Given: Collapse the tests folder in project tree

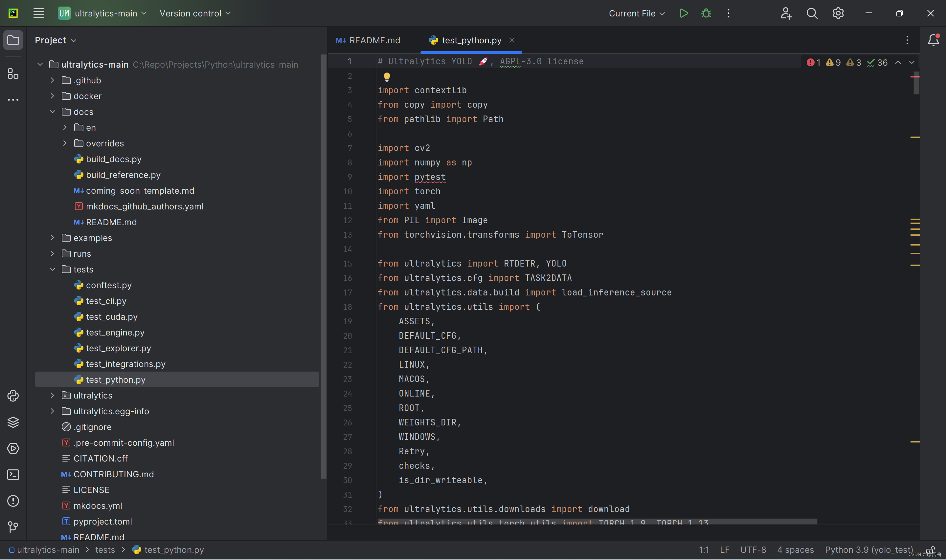Looking at the screenshot, I should (x=53, y=269).
